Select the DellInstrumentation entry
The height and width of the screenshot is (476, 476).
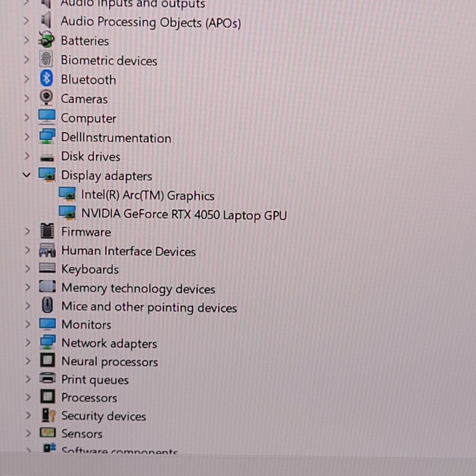116,138
